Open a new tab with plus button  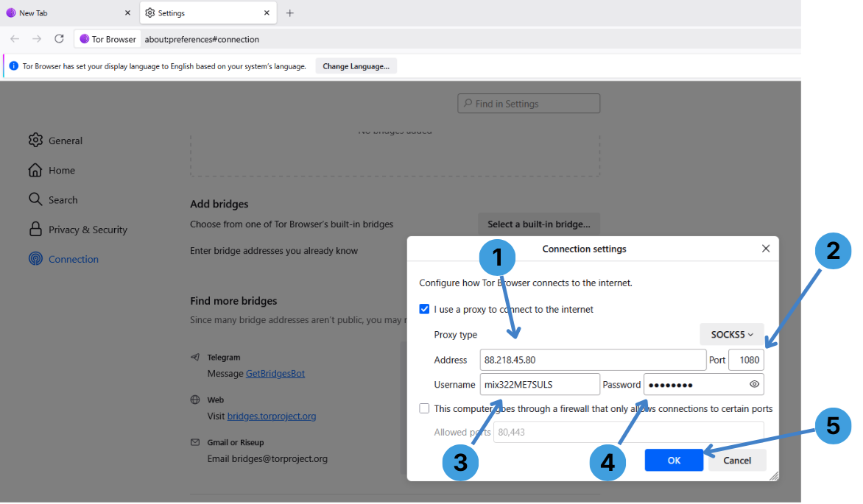290,13
